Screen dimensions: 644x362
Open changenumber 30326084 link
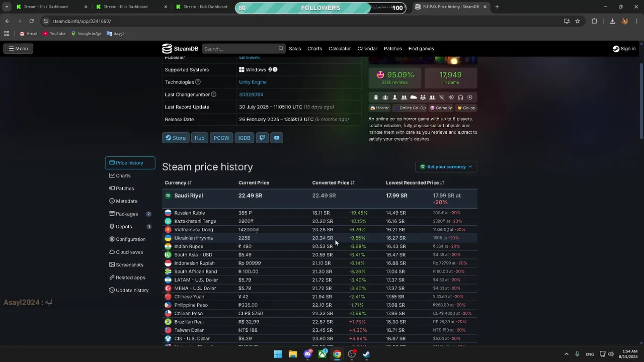[x=251, y=95]
